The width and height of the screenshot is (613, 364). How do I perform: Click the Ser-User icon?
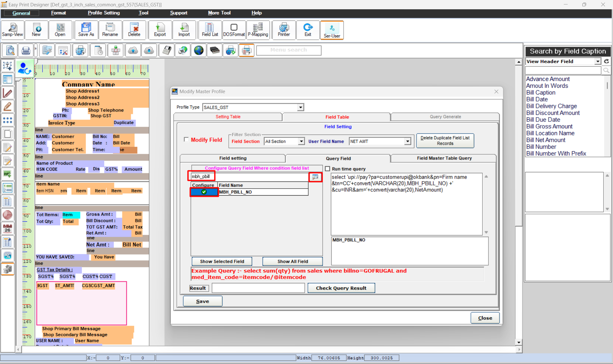[332, 30]
